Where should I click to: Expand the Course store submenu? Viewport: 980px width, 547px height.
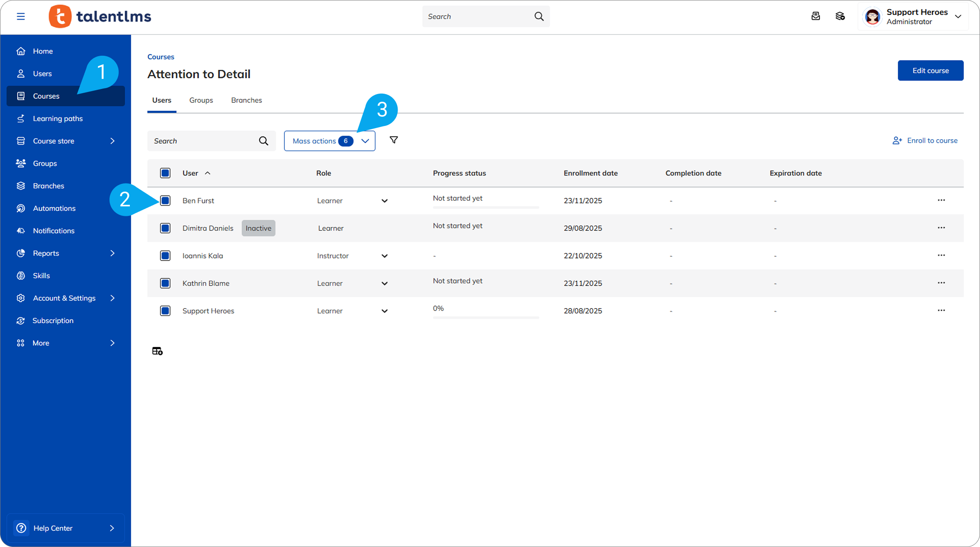click(x=112, y=141)
